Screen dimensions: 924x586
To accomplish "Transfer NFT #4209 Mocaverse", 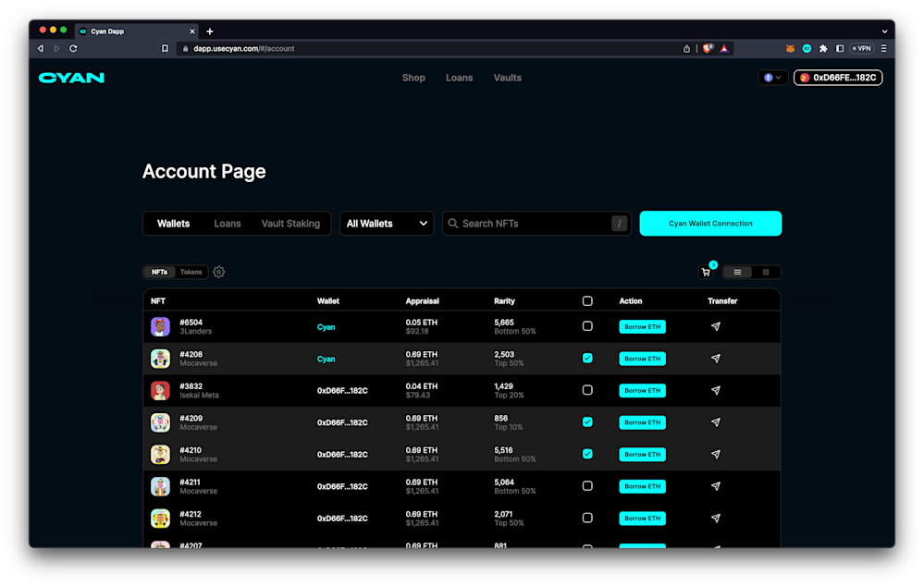I will pos(715,422).
